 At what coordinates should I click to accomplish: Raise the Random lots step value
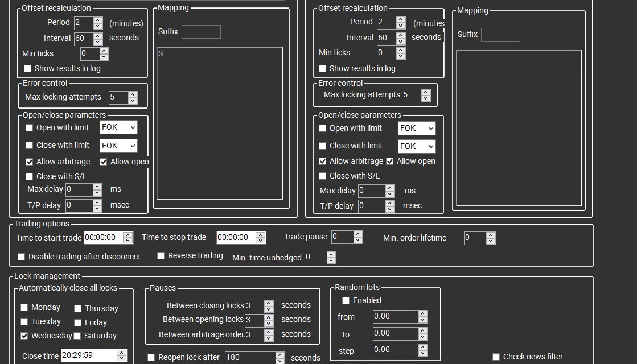pyautogui.click(x=422, y=346)
